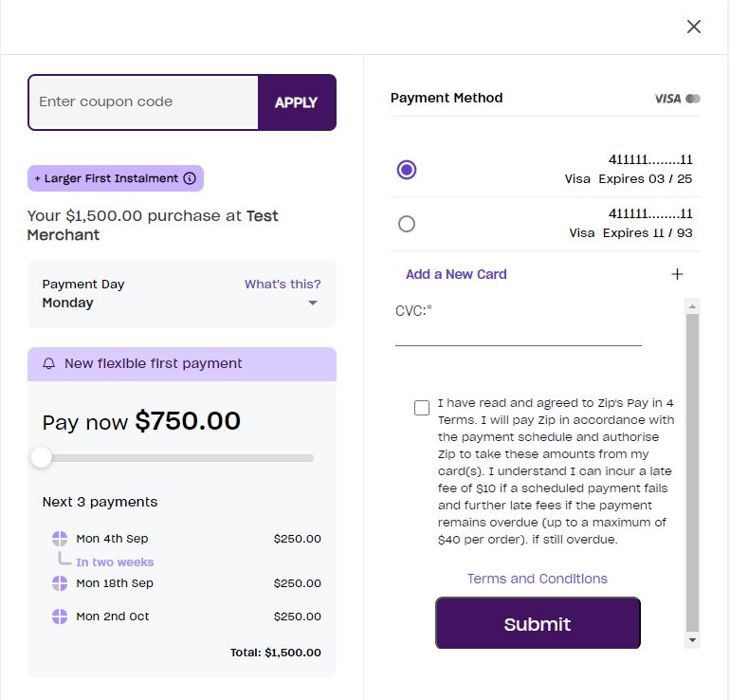This screenshot has width=730, height=700.
Task: Click the info icon on Larger First Instalment
Action: pyautogui.click(x=190, y=178)
